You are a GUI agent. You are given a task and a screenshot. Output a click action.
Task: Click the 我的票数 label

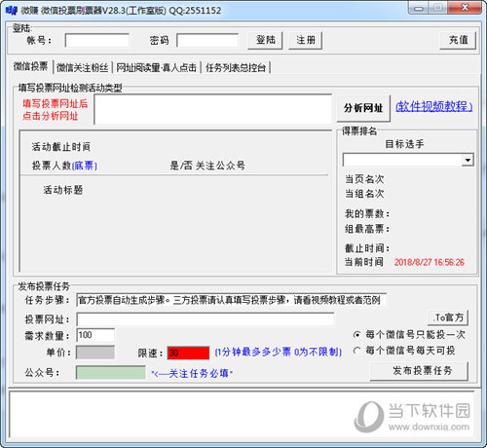pos(367,214)
